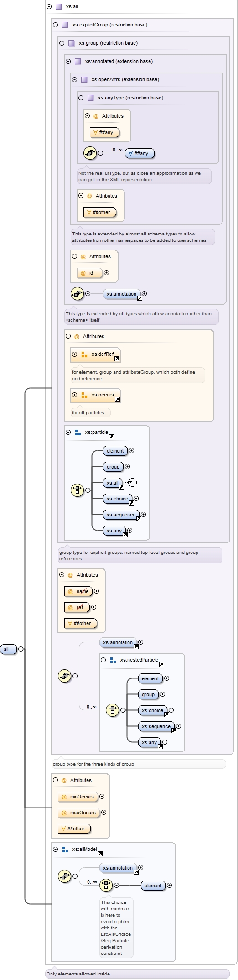Image resolution: width=238 pixels, height=980 pixels.
Task: Click the xs:nestedParticle group icon
Action: point(113,660)
